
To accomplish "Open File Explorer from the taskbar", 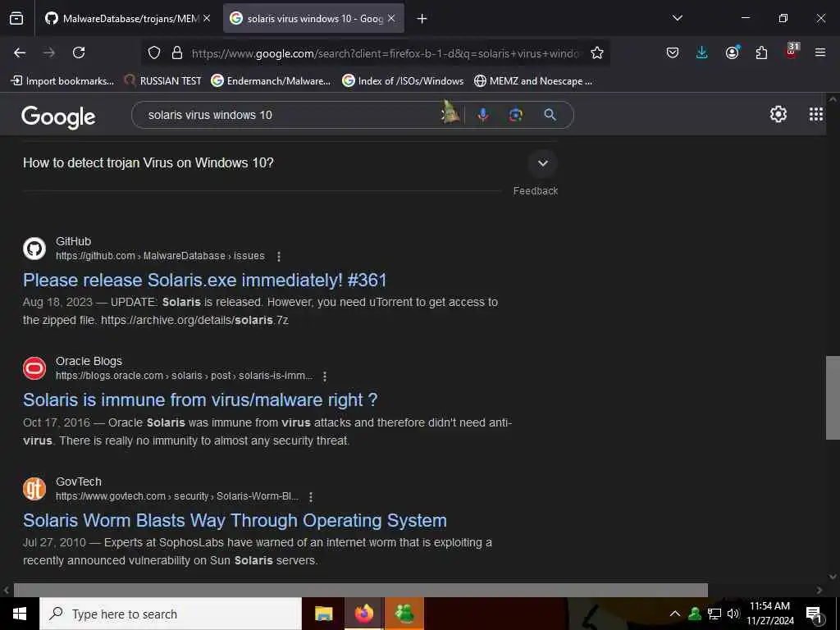I will [323, 614].
